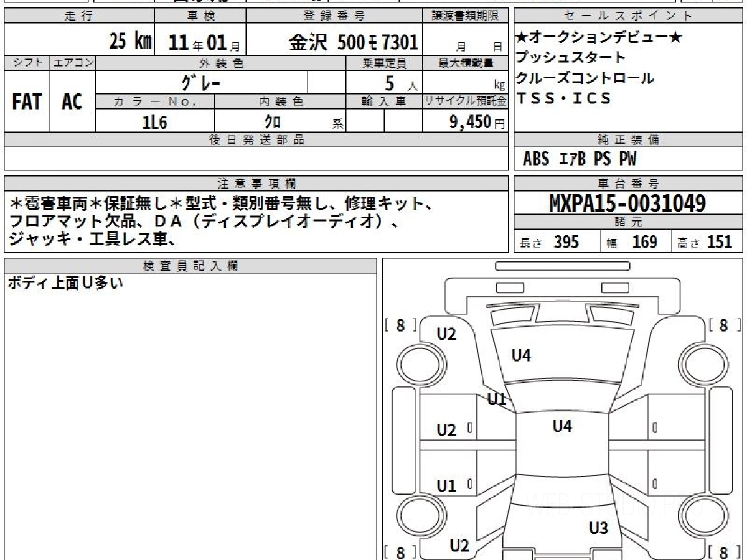
Task: Click the 車台番号 header
Action: [x=628, y=184]
